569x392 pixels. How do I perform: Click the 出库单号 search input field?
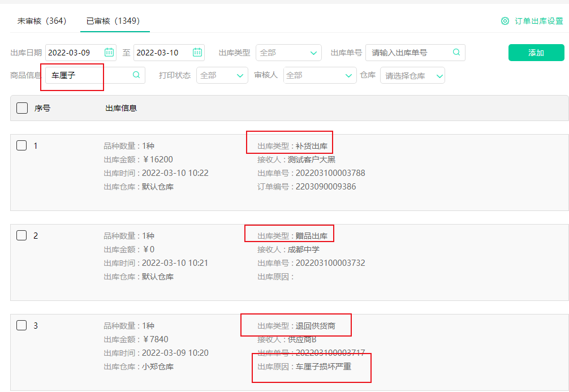click(x=407, y=52)
